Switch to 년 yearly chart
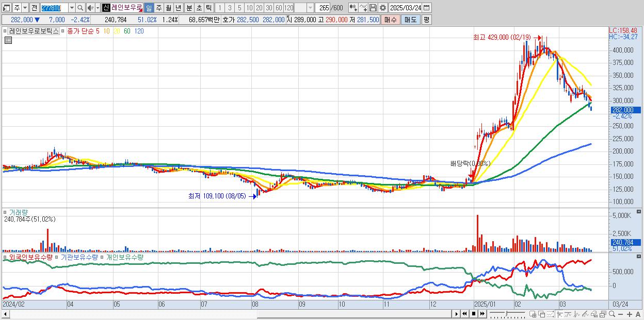The image size is (644, 320). pyautogui.click(x=178, y=8)
